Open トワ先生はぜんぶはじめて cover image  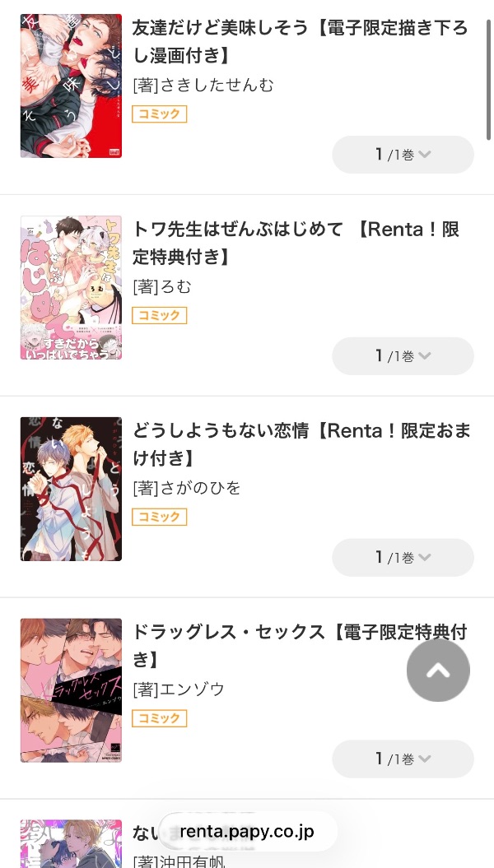coord(71,287)
